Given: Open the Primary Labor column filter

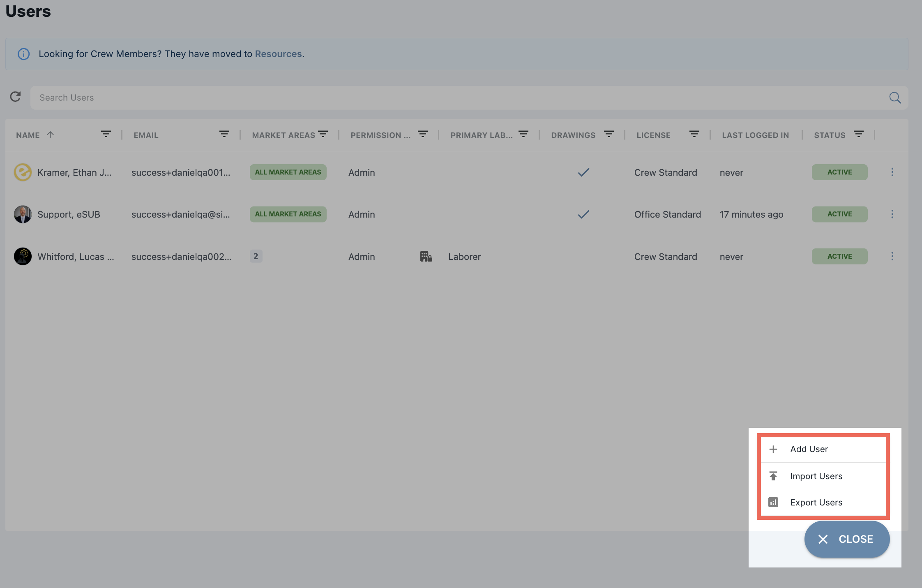Looking at the screenshot, I should coord(523,134).
